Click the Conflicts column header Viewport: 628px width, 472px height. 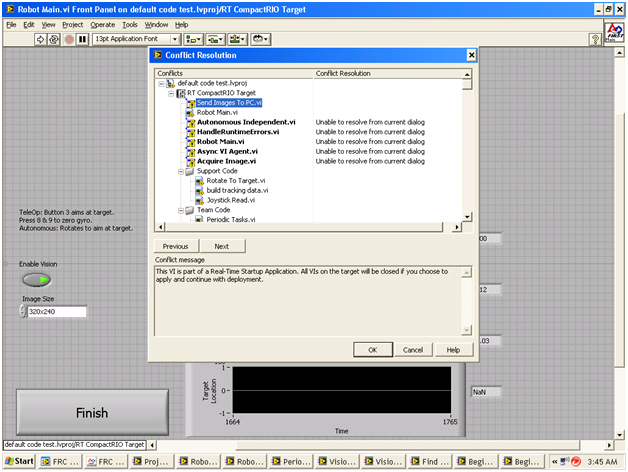tap(233, 74)
